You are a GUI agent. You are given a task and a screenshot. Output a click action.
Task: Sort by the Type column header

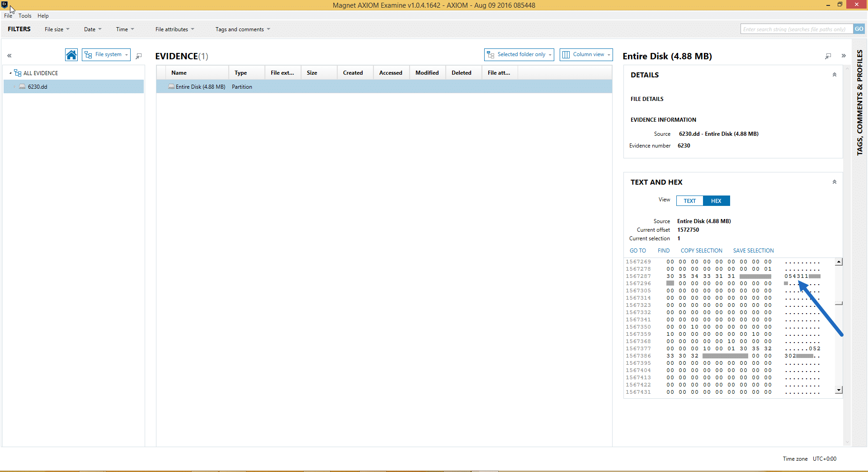[x=247, y=73]
